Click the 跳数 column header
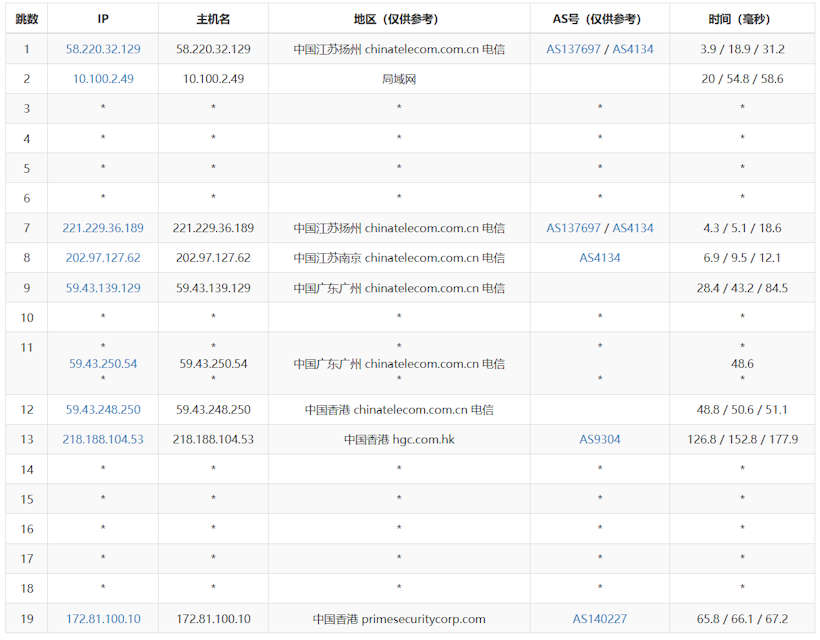This screenshot has width=820, height=640. [x=26, y=18]
